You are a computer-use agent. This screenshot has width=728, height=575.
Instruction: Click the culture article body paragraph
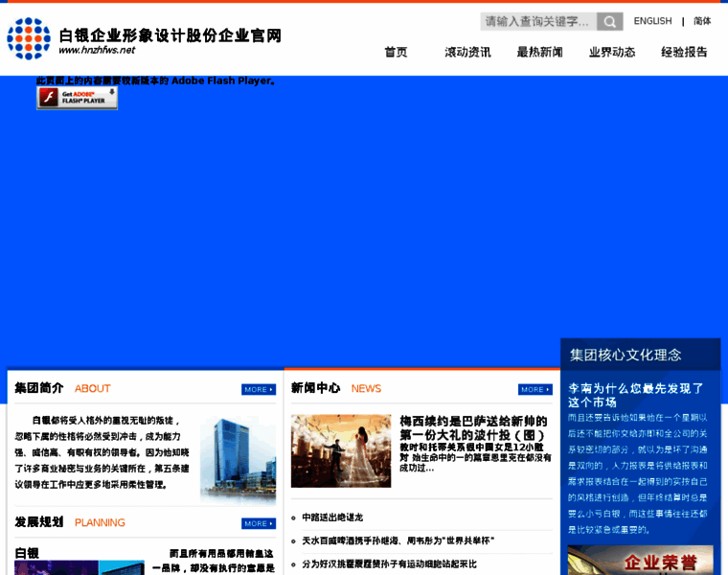point(637,473)
